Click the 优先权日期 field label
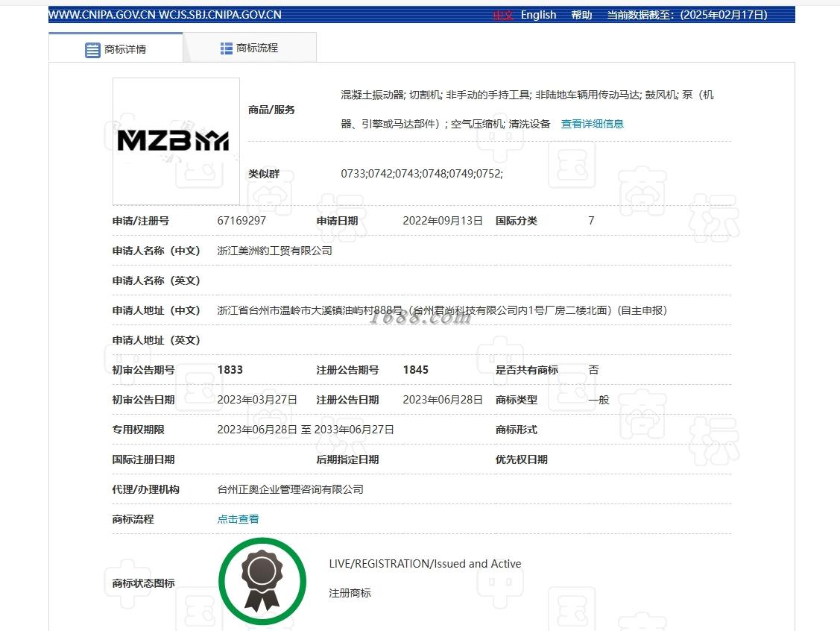 click(x=521, y=459)
